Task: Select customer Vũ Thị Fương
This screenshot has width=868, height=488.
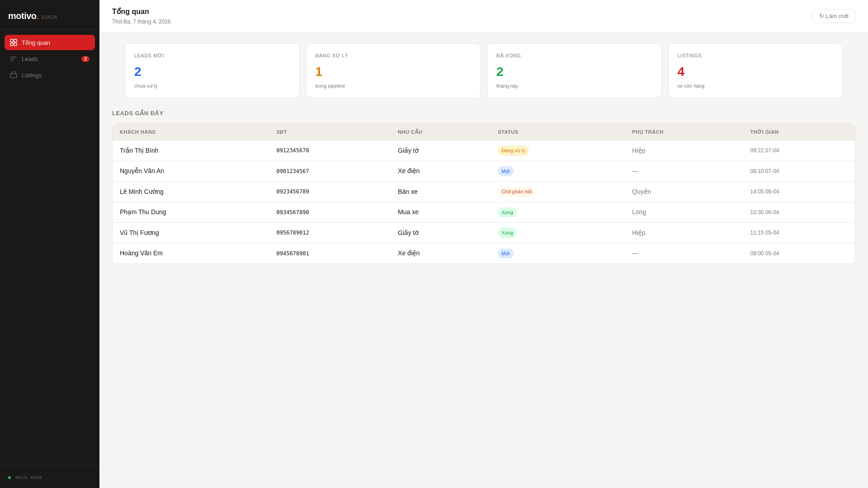Action: pyautogui.click(x=139, y=233)
